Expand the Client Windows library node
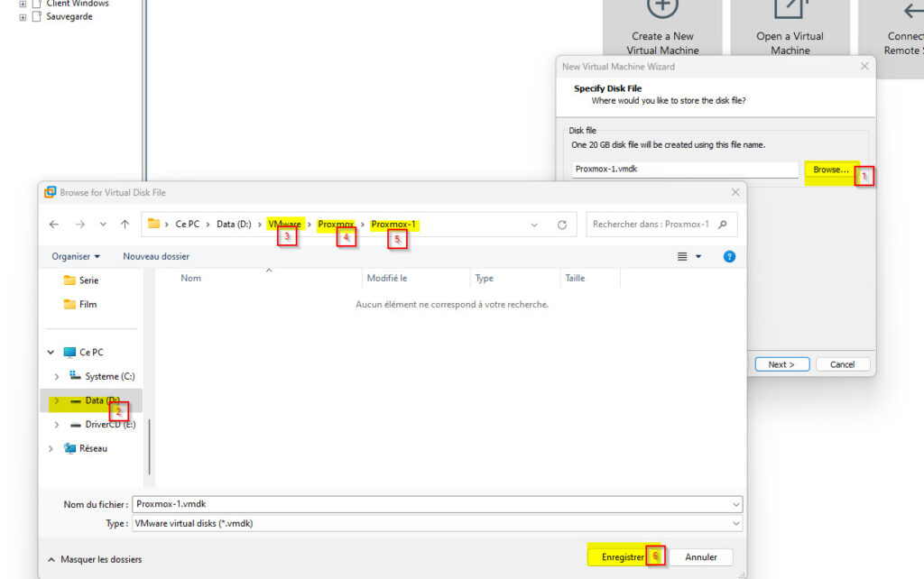 coord(23,4)
